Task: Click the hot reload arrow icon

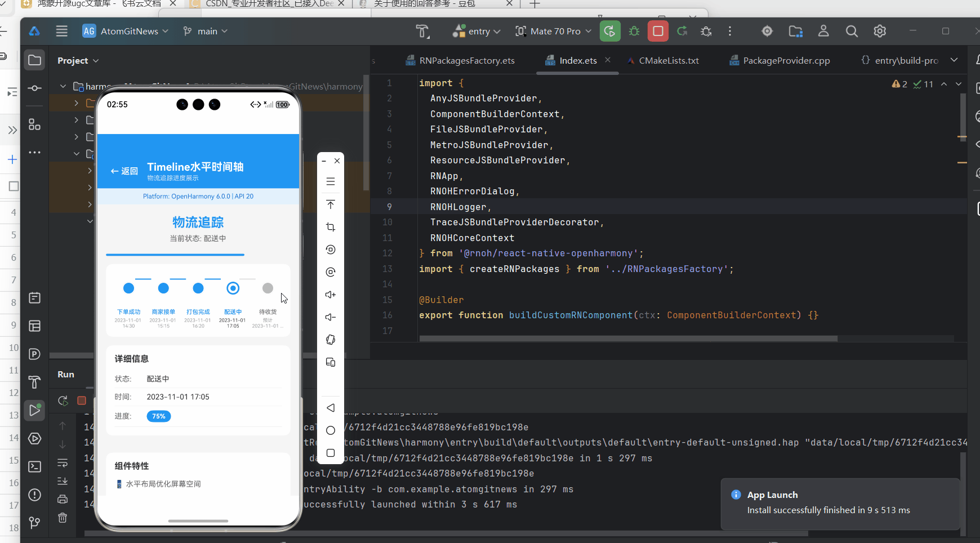Action: [x=682, y=31]
